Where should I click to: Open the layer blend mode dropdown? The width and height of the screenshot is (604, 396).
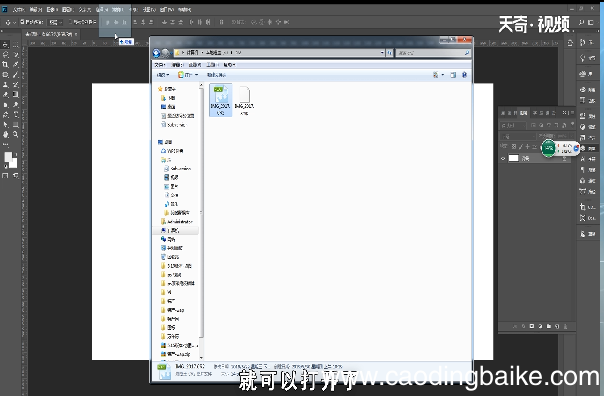click(518, 136)
